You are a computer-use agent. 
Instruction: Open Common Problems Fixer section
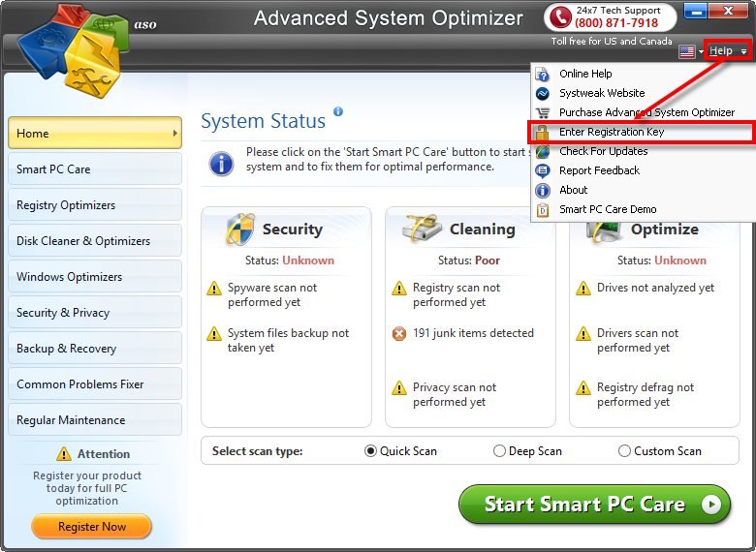tap(95, 383)
